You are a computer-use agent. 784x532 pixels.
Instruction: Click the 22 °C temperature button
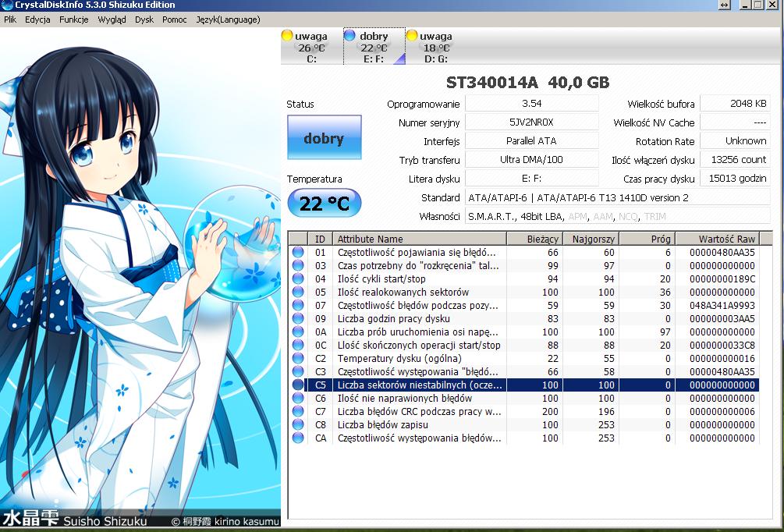(324, 203)
